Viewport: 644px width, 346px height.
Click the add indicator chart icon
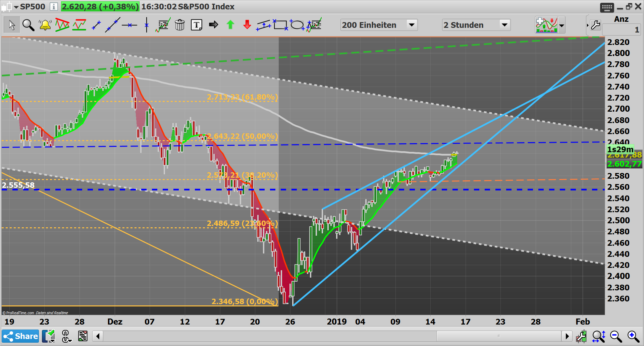pos(546,25)
